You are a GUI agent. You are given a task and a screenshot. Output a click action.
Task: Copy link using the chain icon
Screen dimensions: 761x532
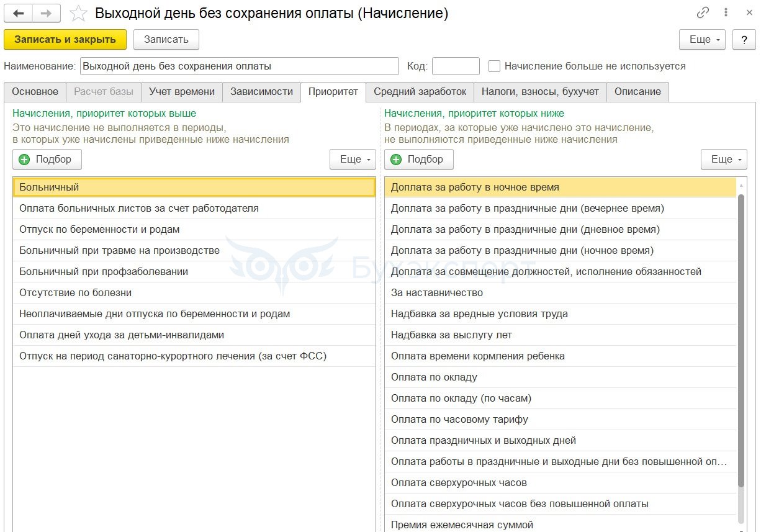point(703,13)
